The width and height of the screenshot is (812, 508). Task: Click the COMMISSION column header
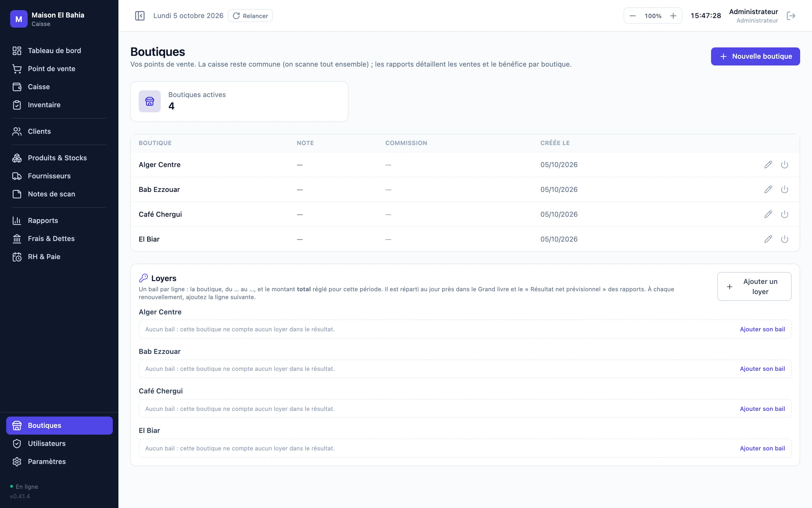pos(406,143)
